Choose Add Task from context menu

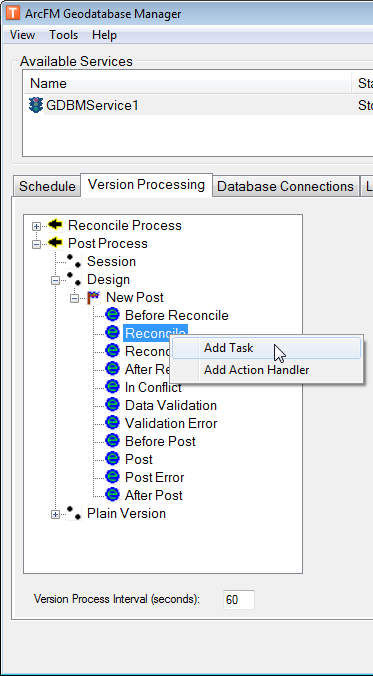click(x=266, y=348)
